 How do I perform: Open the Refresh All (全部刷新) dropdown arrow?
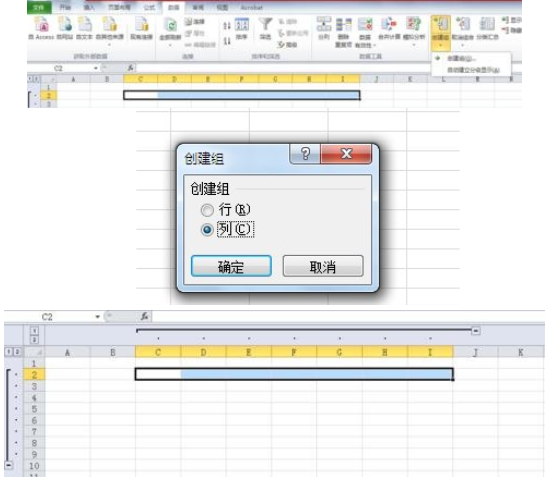click(170, 45)
